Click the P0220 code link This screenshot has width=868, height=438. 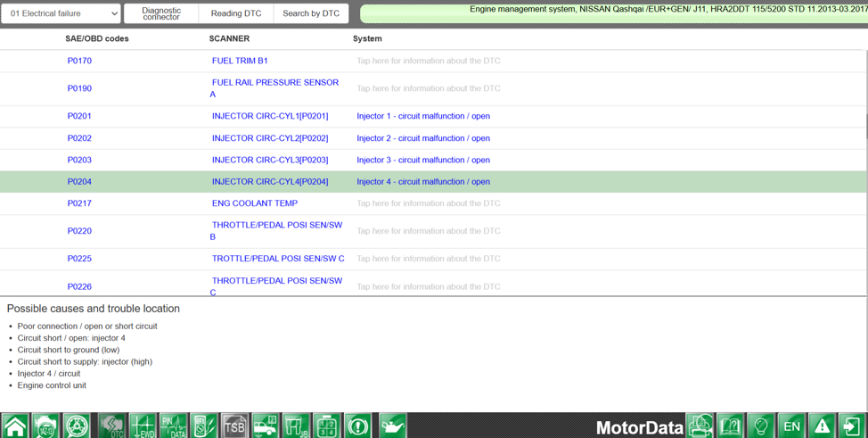79,231
